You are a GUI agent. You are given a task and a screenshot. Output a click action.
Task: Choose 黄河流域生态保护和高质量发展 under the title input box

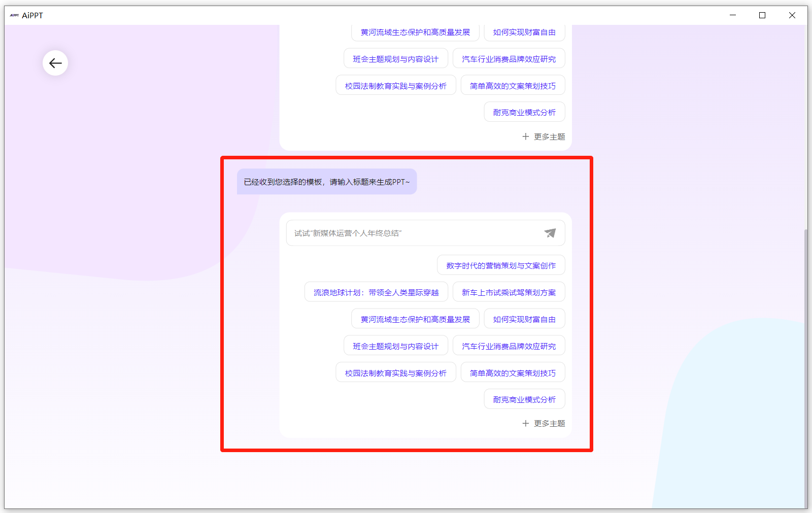(415, 319)
